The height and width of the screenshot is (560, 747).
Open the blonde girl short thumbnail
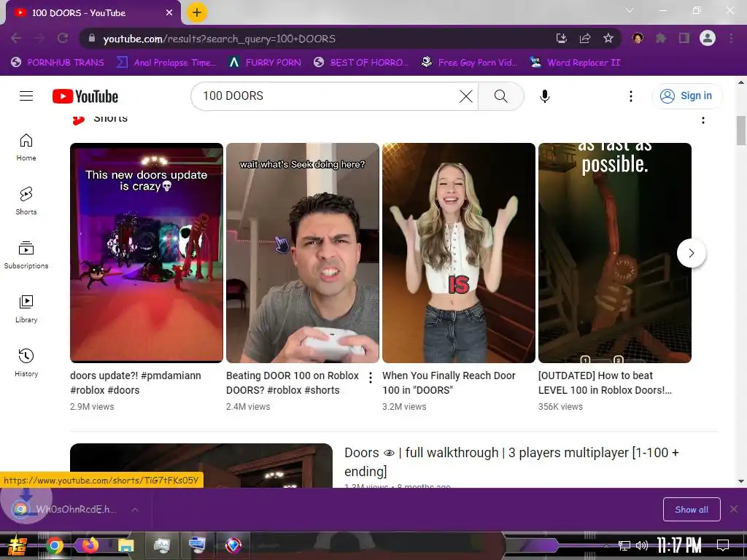pyautogui.click(x=459, y=253)
